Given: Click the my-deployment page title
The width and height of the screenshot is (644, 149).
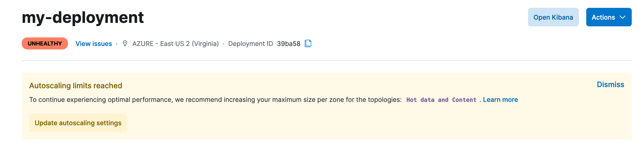Looking at the screenshot, I should [83, 18].
